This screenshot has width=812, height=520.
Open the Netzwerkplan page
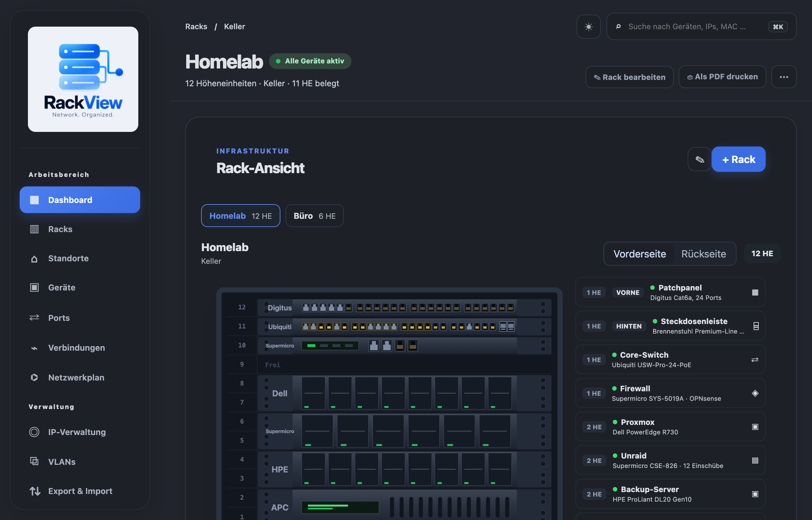(x=80, y=378)
